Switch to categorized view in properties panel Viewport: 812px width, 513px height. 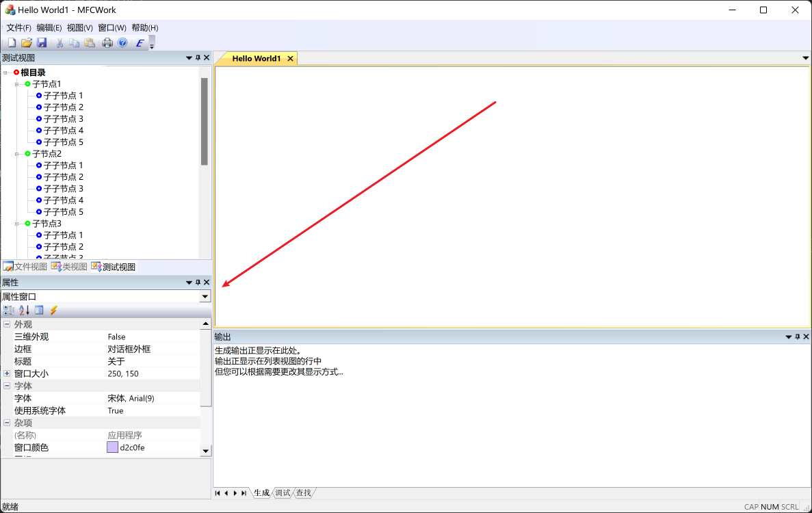[8, 310]
